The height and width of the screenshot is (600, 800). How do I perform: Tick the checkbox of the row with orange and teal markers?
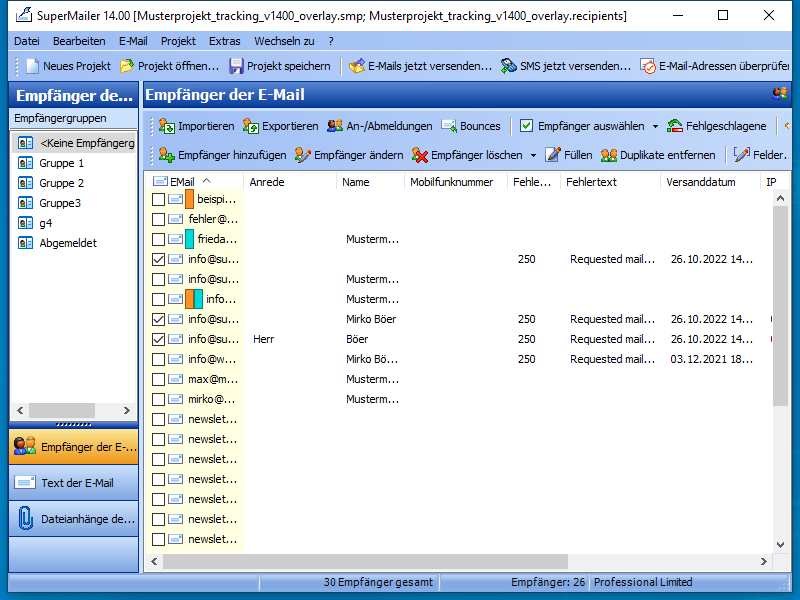[158, 299]
